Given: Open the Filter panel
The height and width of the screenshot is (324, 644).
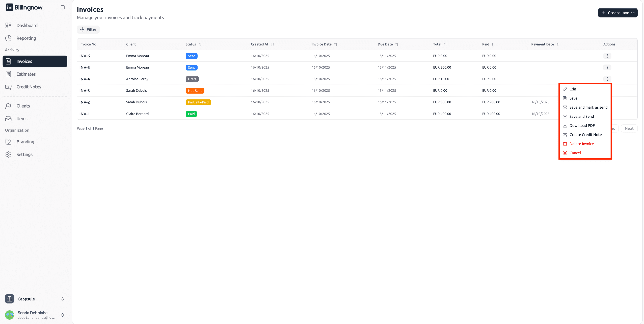Looking at the screenshot, I should tap(88, 29).
